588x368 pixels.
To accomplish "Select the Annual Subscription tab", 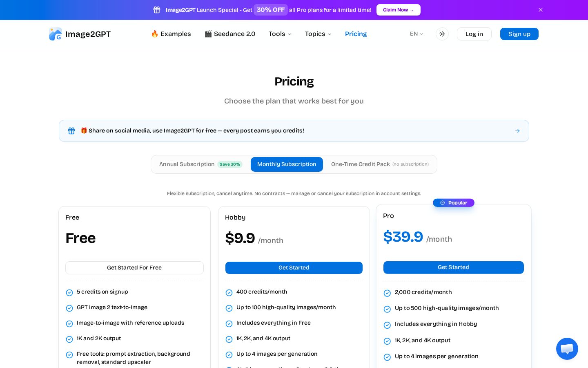I will (200, 164).
